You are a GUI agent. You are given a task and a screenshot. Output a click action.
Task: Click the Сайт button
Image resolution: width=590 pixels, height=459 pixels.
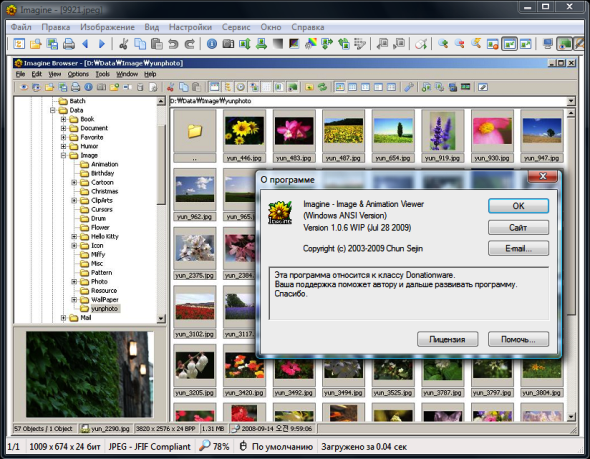tap(518, 227)
